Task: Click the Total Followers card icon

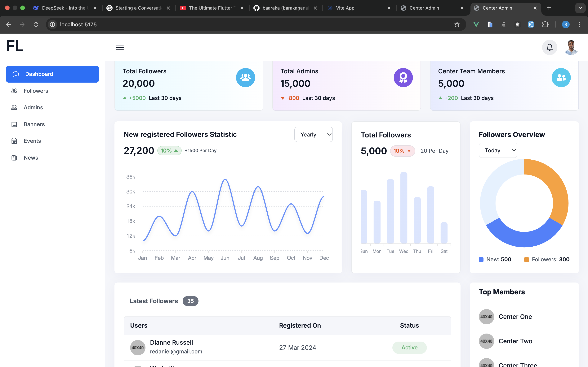Action: [245, 78]
